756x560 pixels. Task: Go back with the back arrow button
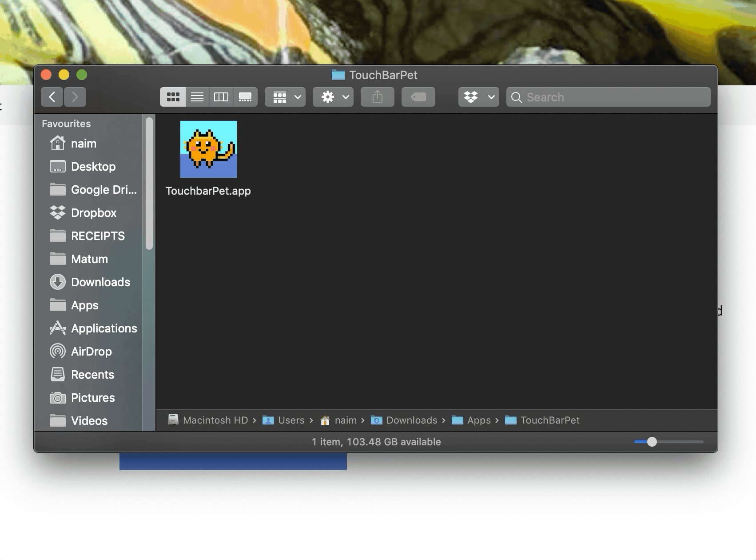pyautogui.click(x=52, y=97)
